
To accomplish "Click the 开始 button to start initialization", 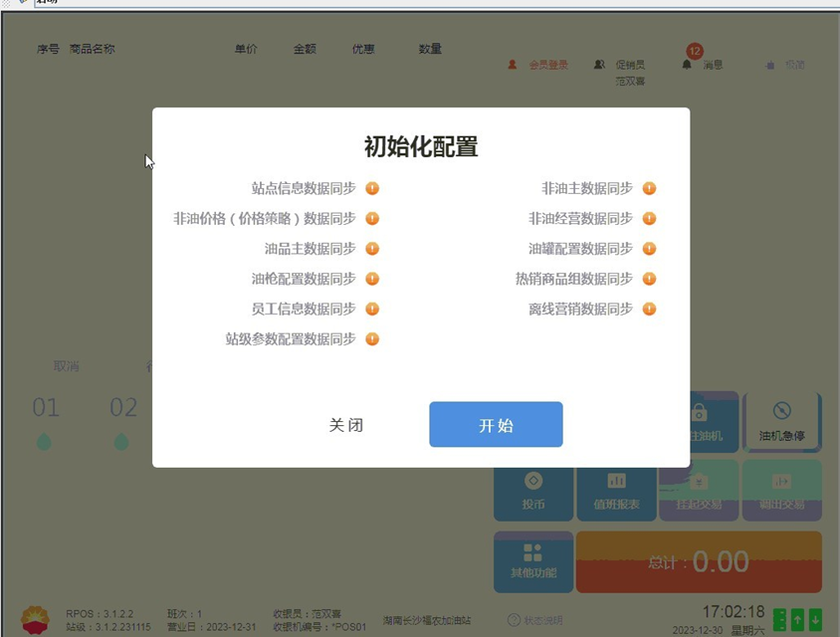I will click(x=496, y=425).
